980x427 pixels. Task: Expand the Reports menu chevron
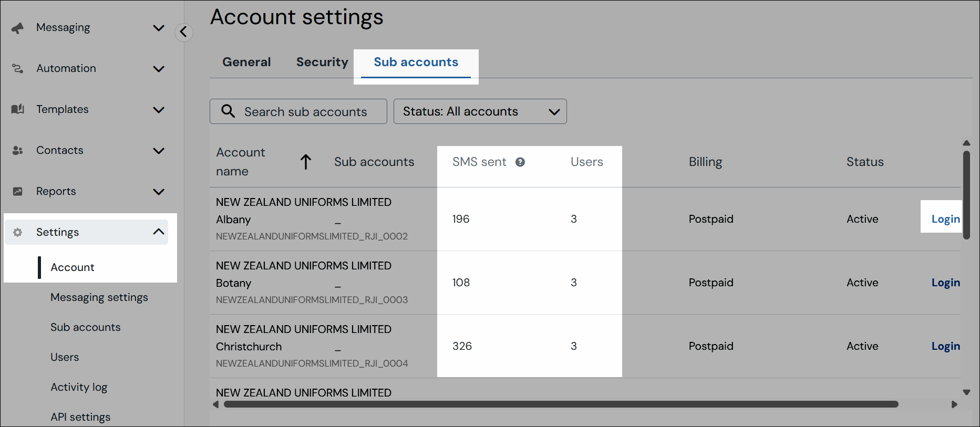159,192
